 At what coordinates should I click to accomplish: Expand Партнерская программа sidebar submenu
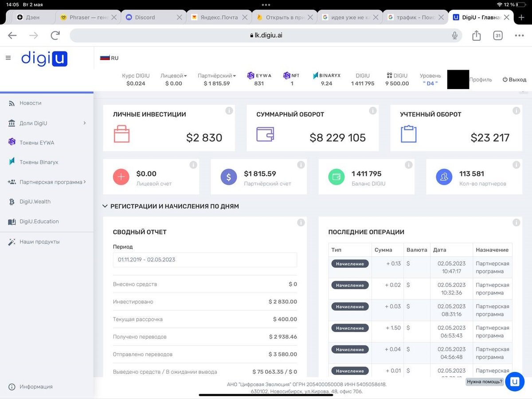84,182
